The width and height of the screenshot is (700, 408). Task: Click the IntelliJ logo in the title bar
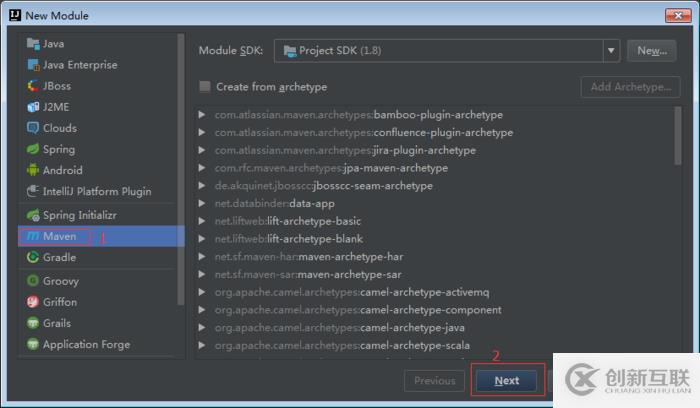(x=15, y=15)
